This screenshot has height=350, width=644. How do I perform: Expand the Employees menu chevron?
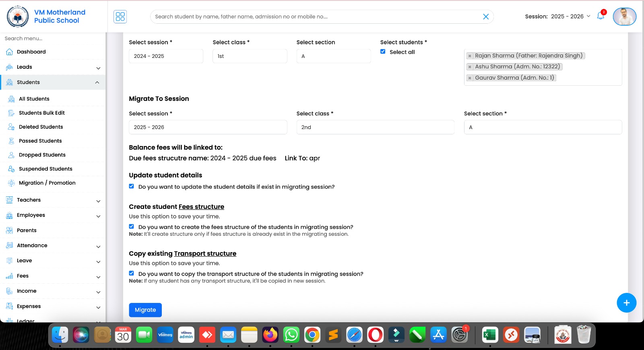[98, 216]
